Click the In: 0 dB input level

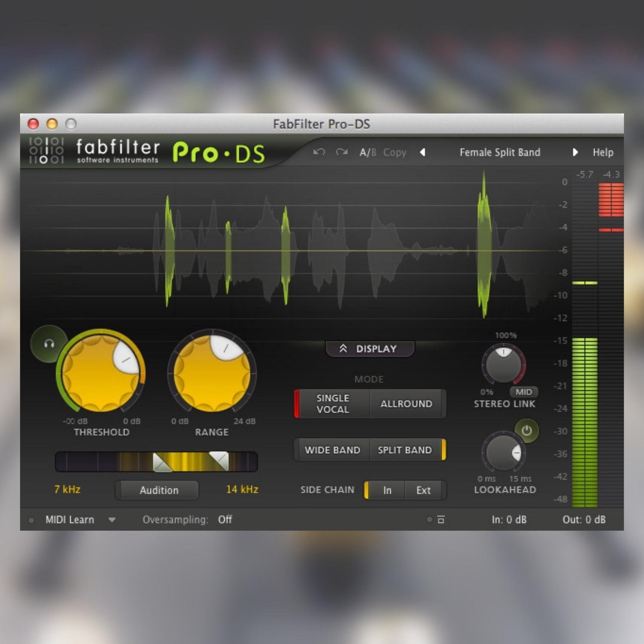509,520
